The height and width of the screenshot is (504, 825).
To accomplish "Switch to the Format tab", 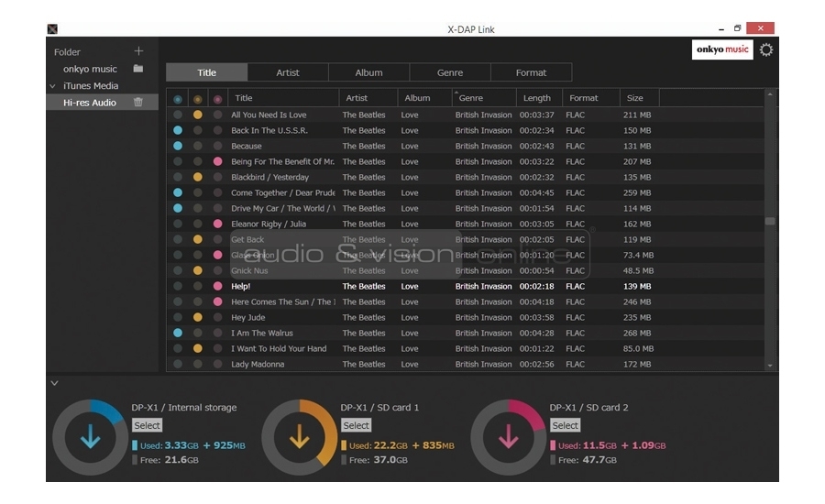I will pos(531,72).
